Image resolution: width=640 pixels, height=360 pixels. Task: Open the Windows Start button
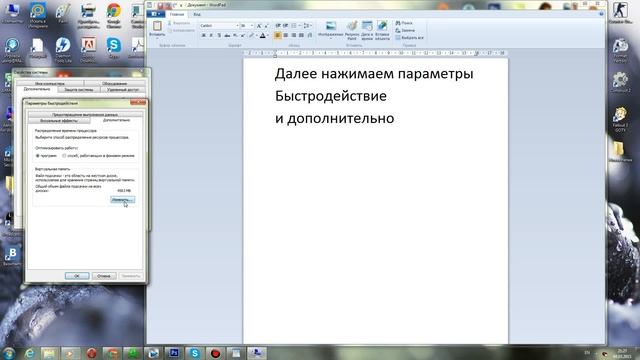coord(8,353)
